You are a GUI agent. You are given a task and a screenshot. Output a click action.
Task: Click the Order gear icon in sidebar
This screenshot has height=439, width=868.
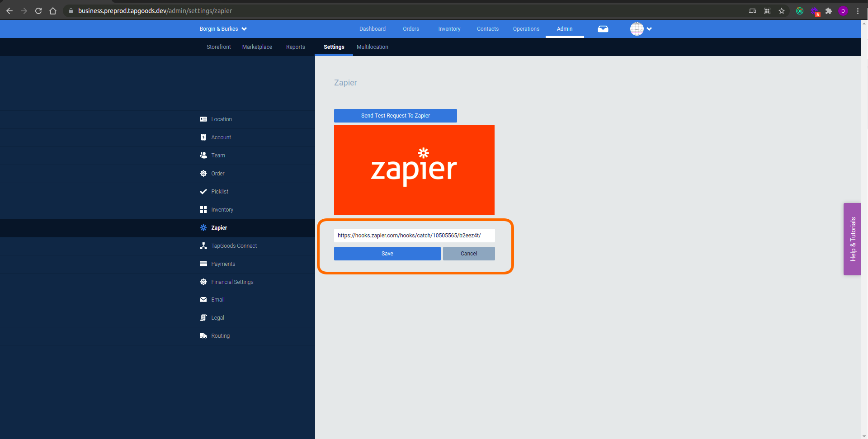click(x=203, y=173)
